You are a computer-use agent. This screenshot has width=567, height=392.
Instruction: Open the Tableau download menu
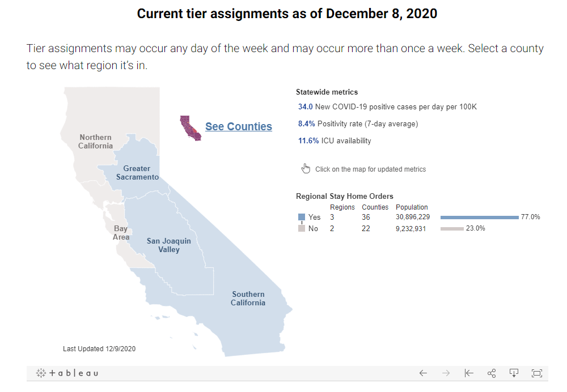(x=514, y=373)
